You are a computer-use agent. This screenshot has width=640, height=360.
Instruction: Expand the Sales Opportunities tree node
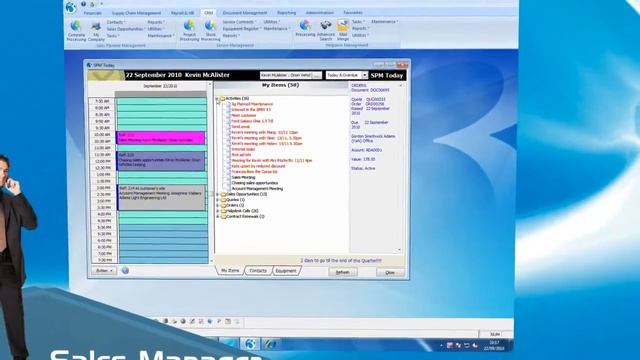[x=218, y=194]
